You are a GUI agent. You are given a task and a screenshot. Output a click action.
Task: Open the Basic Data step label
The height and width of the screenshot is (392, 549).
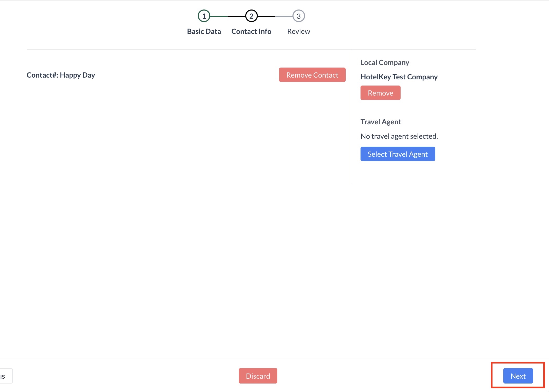tap(204, 31)
